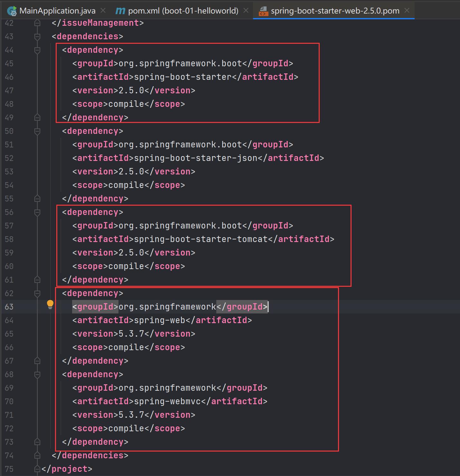Screen dimensions: 460x476
Task: Fold the closing dependencies marker at line 74
Action: click(37, 455)
